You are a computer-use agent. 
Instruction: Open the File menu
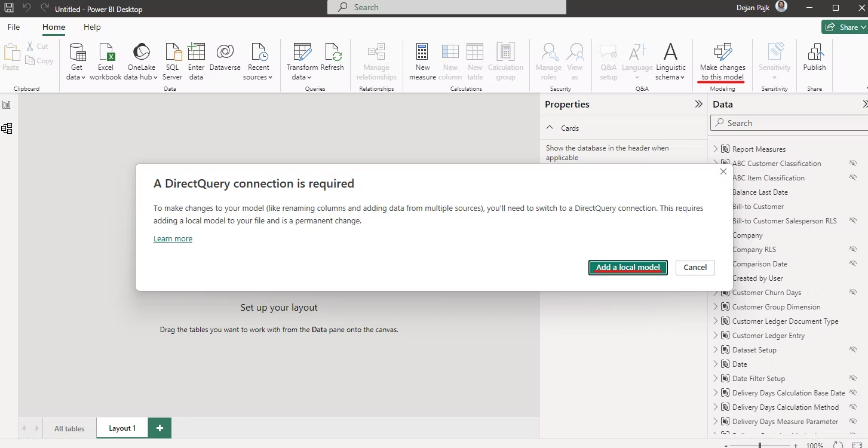pyautogui.click(x=14, y=27)
